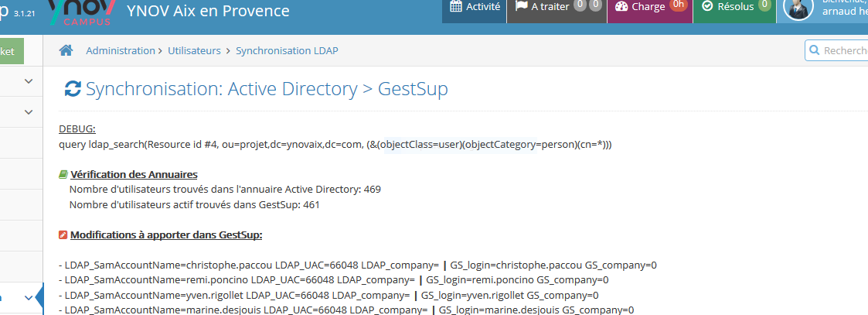Click the dashboard gauge icon in Charge tab

(x=621, y=7)
